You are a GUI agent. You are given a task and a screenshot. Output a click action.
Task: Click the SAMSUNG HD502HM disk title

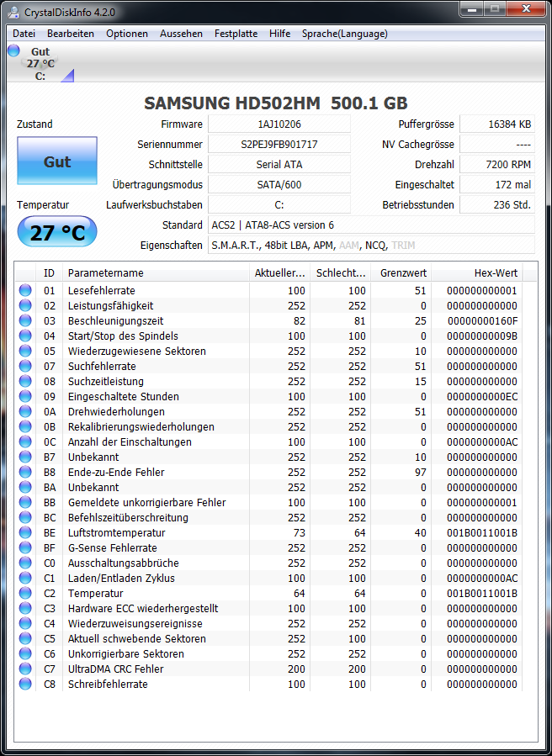(276, 103)
